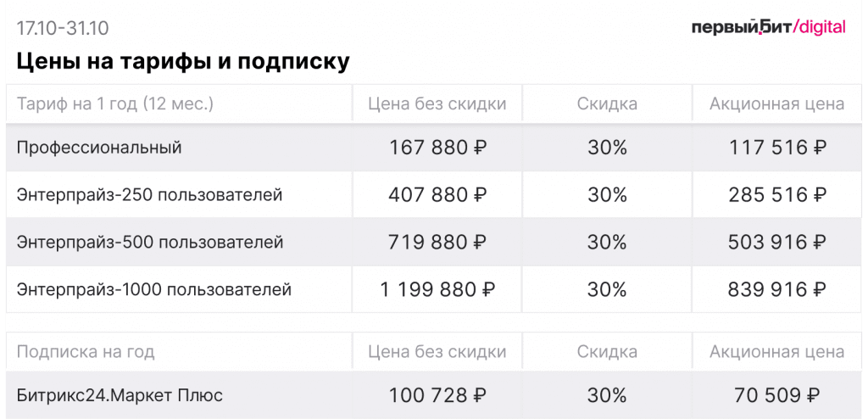Click the Акционная цена header in the tariff table

tap(777, 103)
